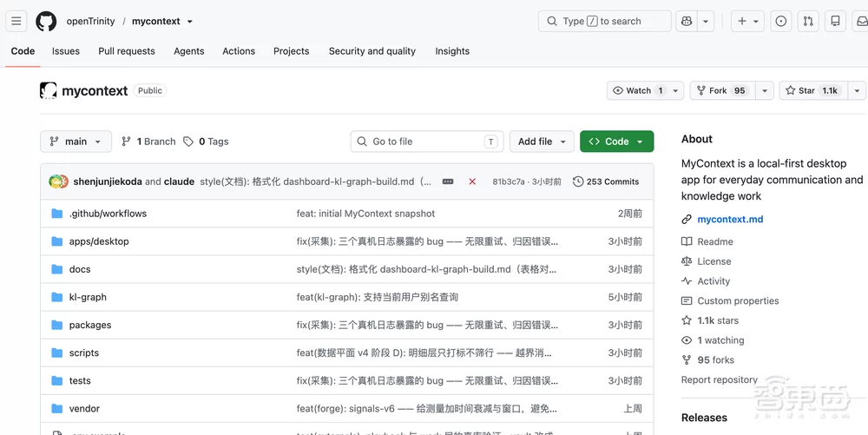Viewport: 868px width, 435px height.
Task: Click the vendor folder icon
Action: [x=57, y=409]
